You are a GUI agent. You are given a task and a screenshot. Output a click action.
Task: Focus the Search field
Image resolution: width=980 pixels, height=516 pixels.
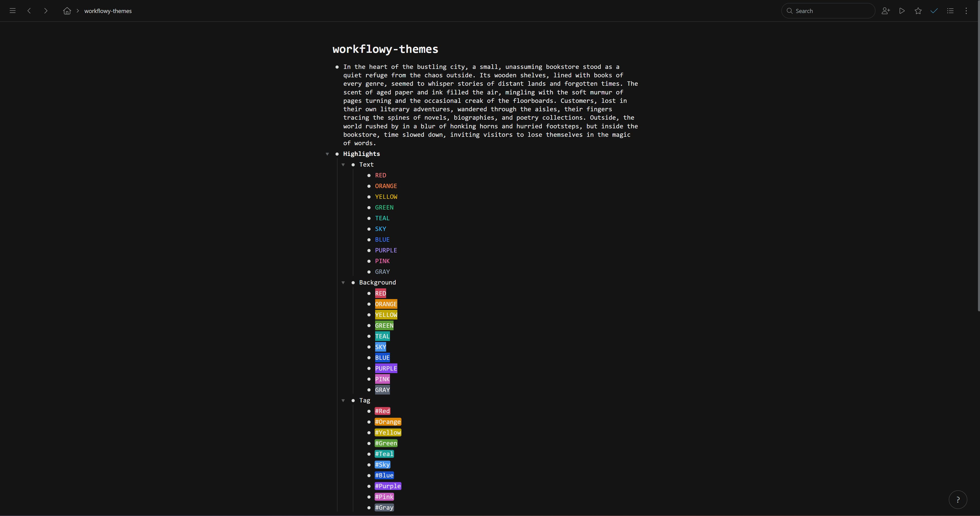pyautogui.click(x=828, y=11)
